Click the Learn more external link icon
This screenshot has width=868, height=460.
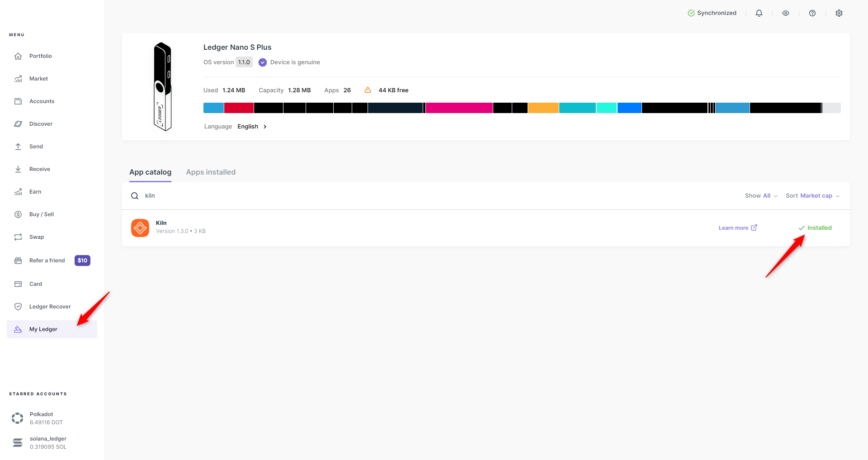pyautogui.click(x=754, y=228)
